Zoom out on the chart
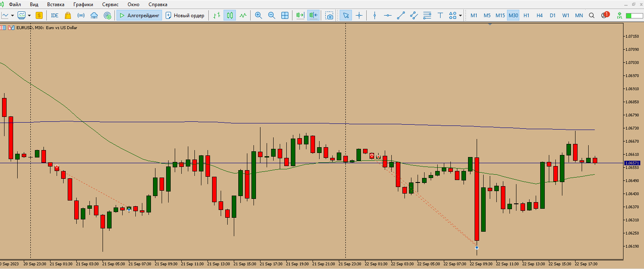 point(272,16)
